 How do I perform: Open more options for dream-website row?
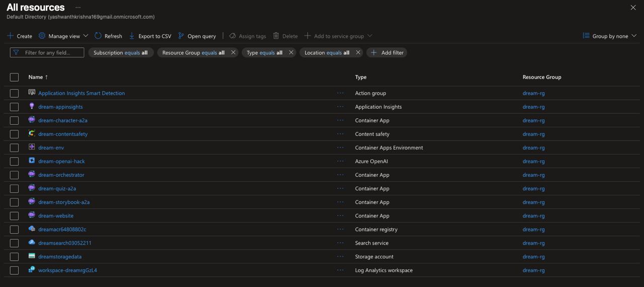click(341, 216)
